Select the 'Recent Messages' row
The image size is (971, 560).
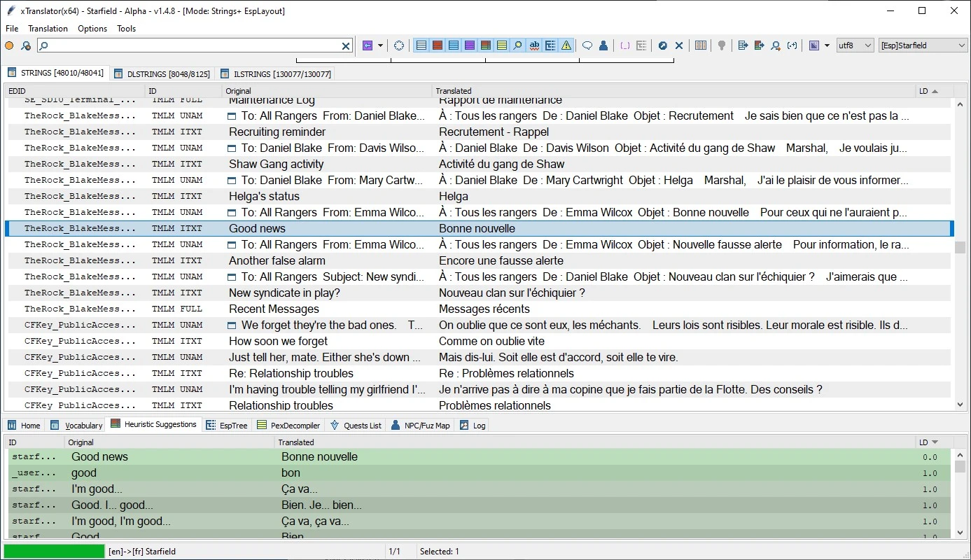[480, 309]
